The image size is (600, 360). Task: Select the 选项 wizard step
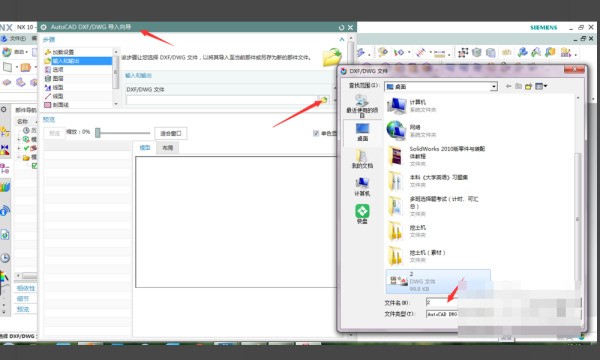(x=58, y=70)
